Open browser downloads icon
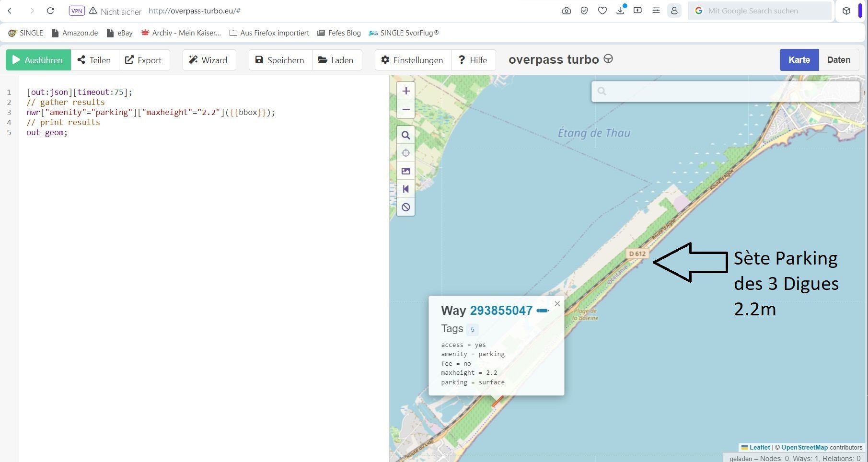 click(620, 11)
